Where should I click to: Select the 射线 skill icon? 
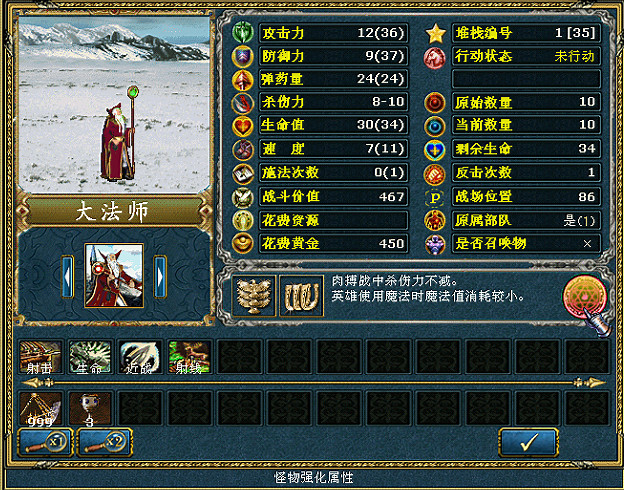coord(189,357)
